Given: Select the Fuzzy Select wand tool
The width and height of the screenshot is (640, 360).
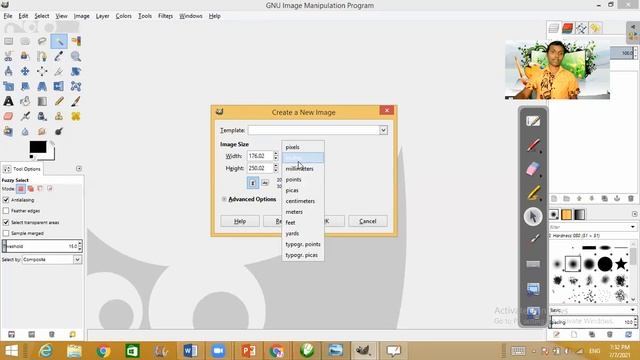Looking at the screenshot, I should [x=59, y=41].
